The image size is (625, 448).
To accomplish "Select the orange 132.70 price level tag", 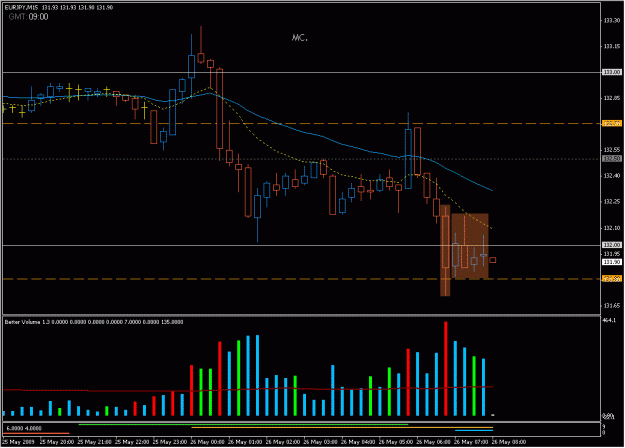I will point(612,124).
